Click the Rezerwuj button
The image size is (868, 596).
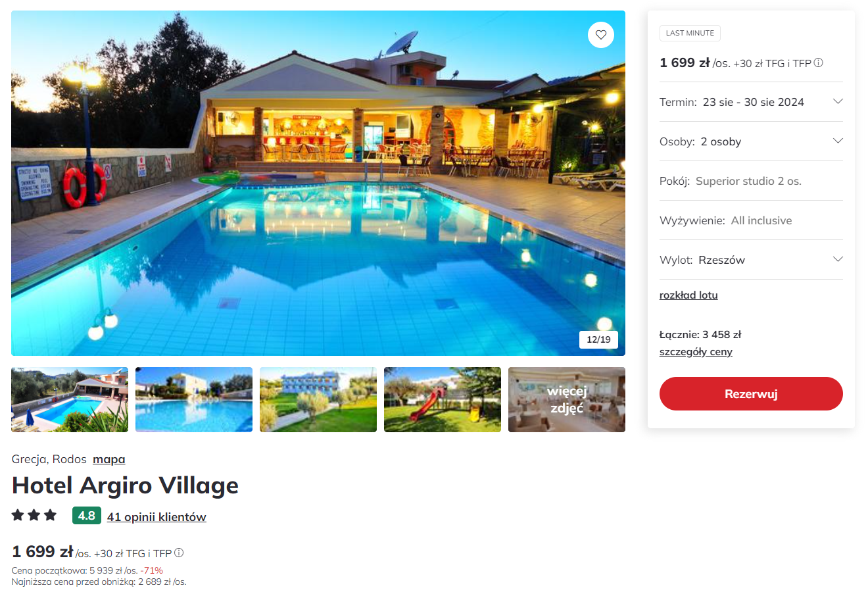751,394
